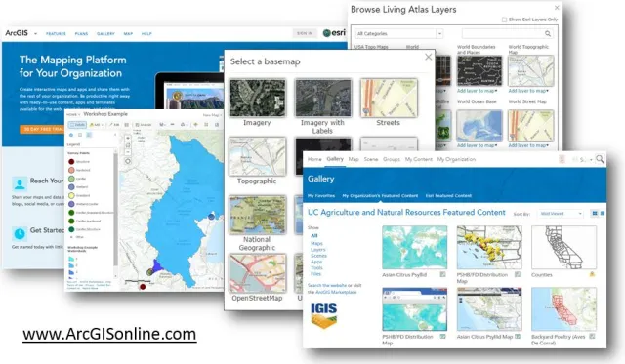Filter the Gallery to show Maps

(316, 243)
